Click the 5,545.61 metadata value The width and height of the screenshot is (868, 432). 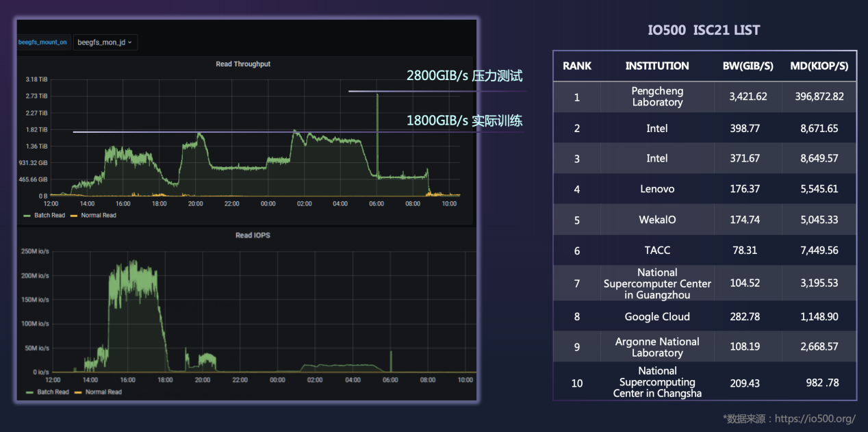819,189
